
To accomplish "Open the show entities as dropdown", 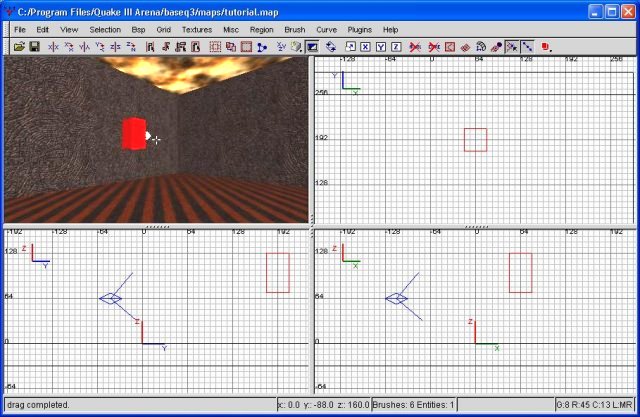I will [x=546, y=47].
